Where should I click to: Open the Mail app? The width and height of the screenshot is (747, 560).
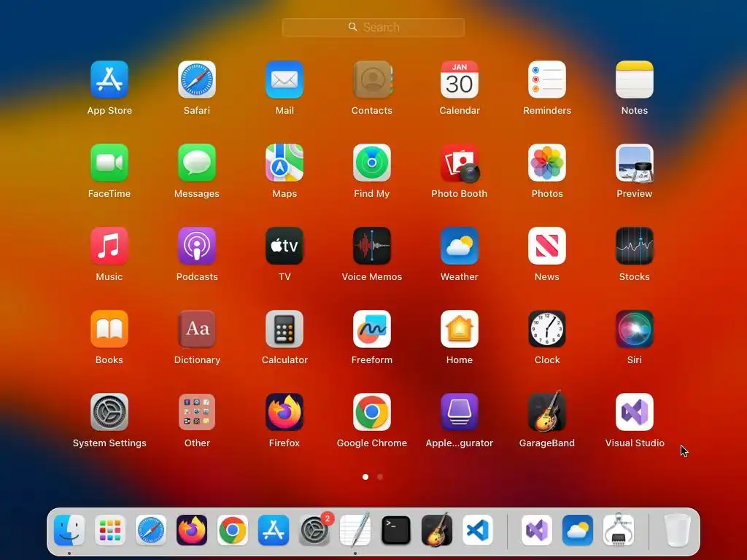[285, 79]
